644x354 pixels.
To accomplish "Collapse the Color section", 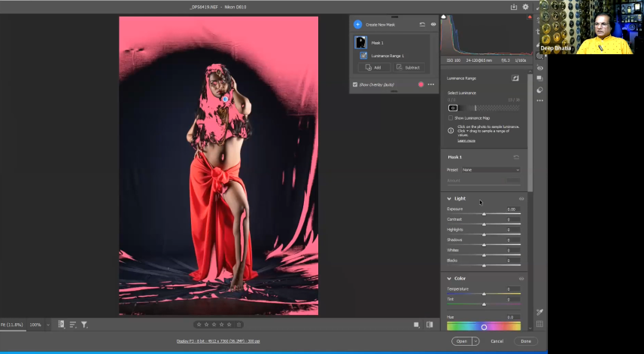I will pyautogui.click(x=450, y=279).
